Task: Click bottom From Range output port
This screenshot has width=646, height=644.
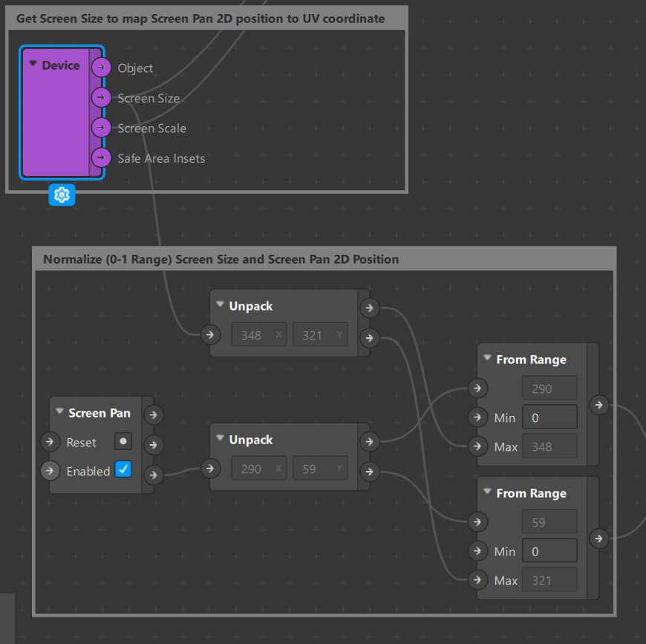Action: point(598,539)
